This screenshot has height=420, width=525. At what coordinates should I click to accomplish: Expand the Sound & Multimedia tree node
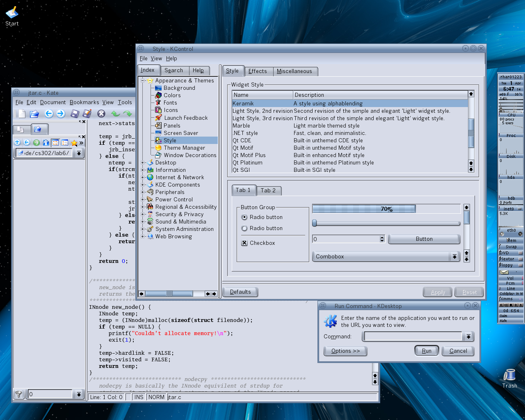[x=143, y=221]
